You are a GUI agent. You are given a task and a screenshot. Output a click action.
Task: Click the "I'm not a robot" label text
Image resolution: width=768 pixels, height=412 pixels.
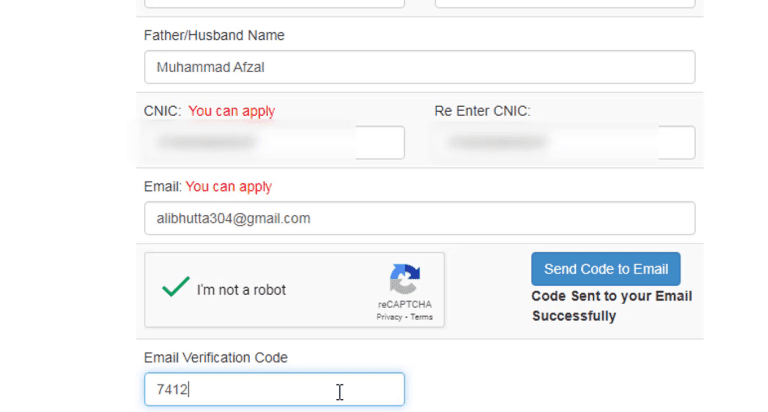(241, 290)
